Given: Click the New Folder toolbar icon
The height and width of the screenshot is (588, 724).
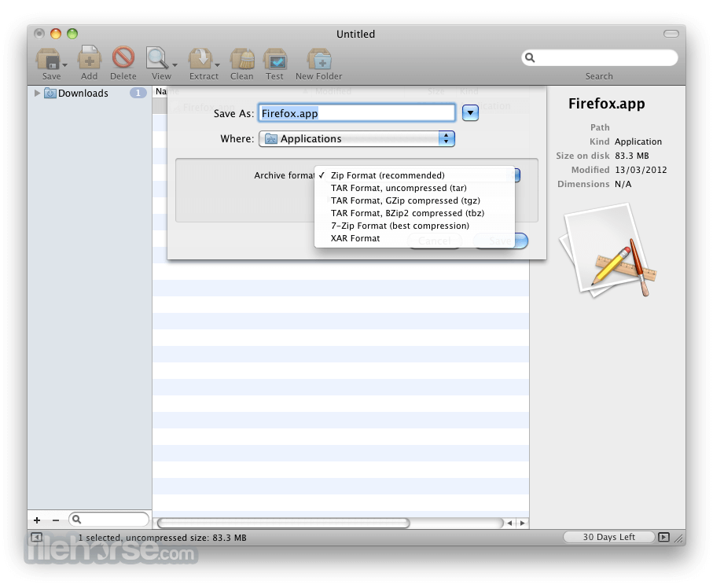Looking at the screenshot, I should click(319, 59).
